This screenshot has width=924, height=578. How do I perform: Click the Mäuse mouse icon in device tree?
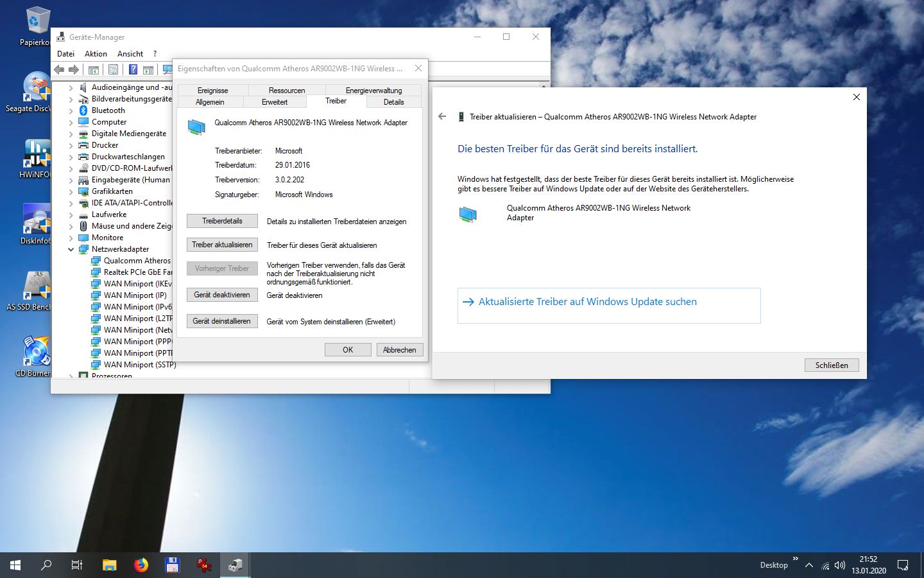coord(83,226)
